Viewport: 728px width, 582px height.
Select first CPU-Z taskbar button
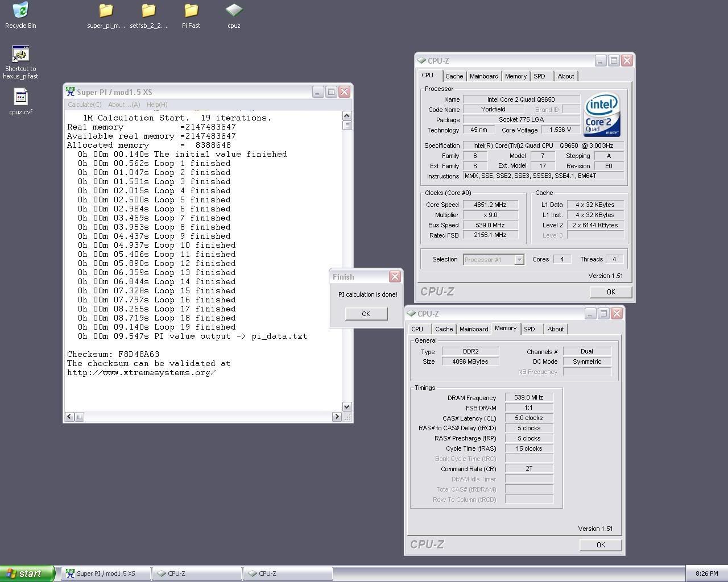(197, 573)
